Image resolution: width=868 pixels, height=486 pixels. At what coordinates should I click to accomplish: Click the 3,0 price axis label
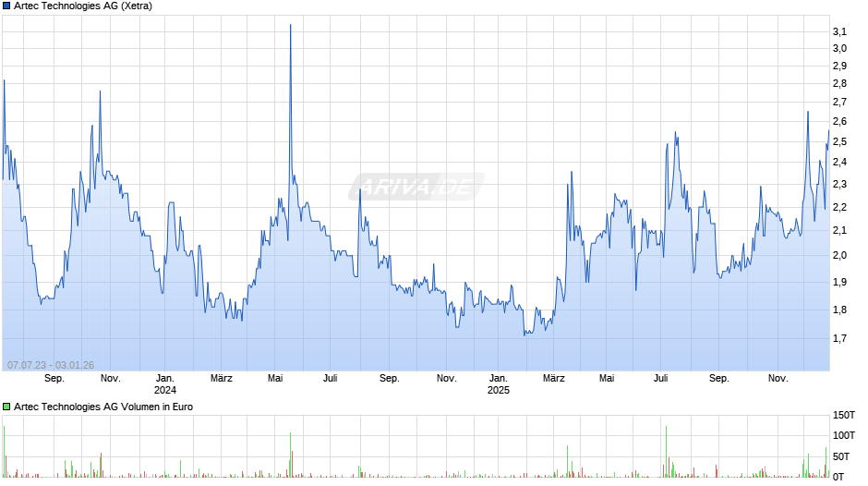[839, 48]
